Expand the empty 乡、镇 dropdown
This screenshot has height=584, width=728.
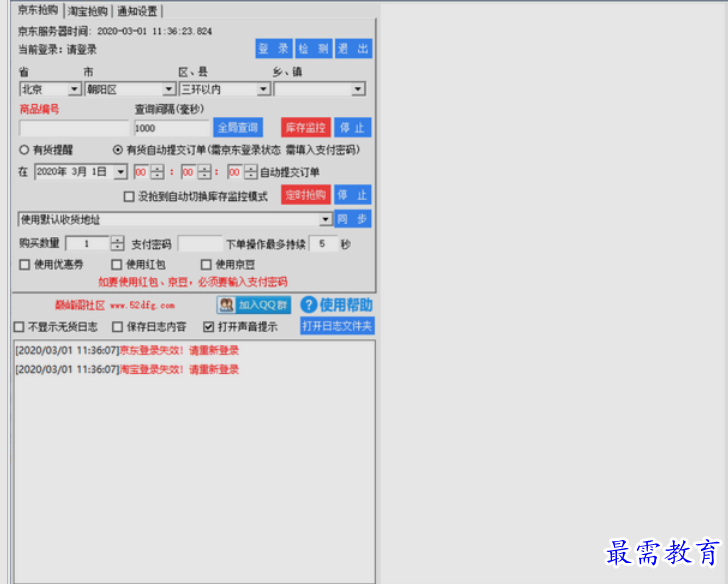pos(358,89)
